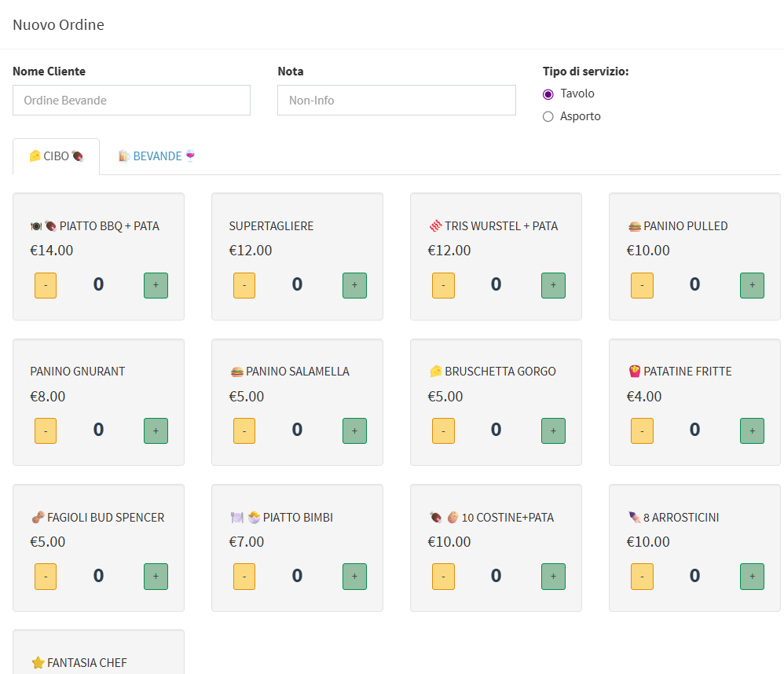Add one PIATTO BIMBI to order
The image size is (784, 674).
354,577
